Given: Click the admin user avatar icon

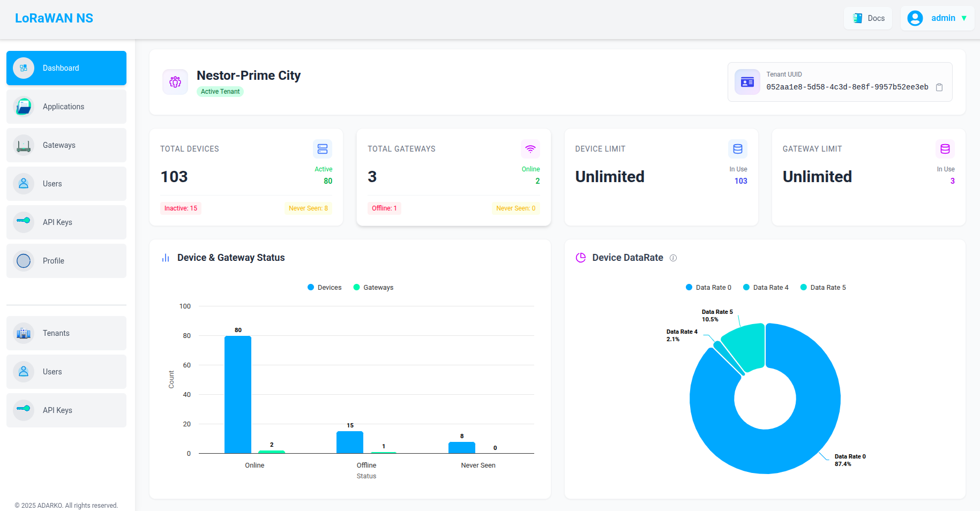Looking at the screenshot, I should [915, 18].
